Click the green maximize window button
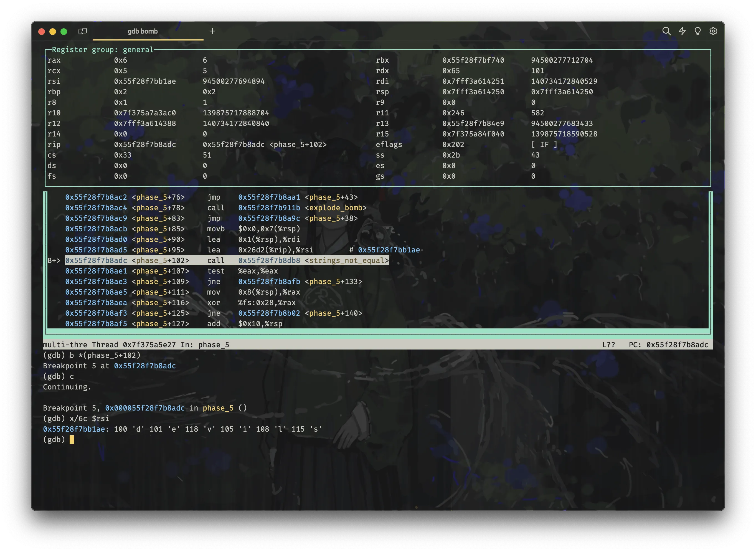This screenshot has width=756, height=552. point(64,31)
